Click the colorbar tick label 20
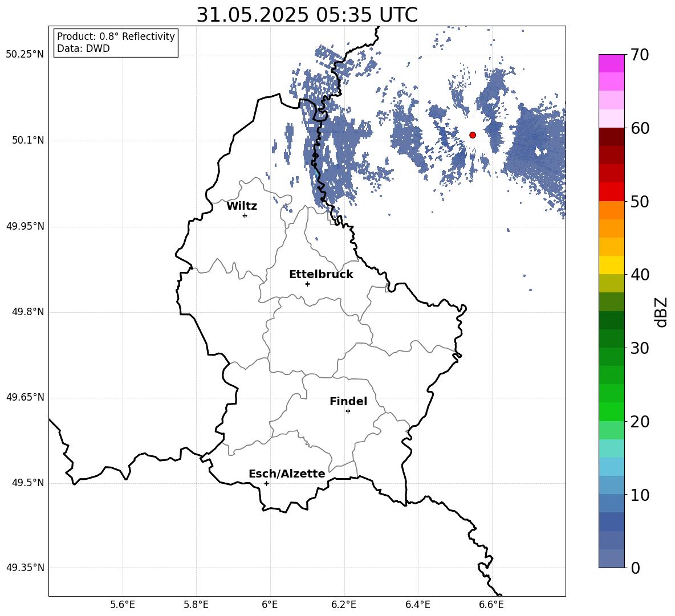This screenshot has height=616, width=675. point(640,422)
